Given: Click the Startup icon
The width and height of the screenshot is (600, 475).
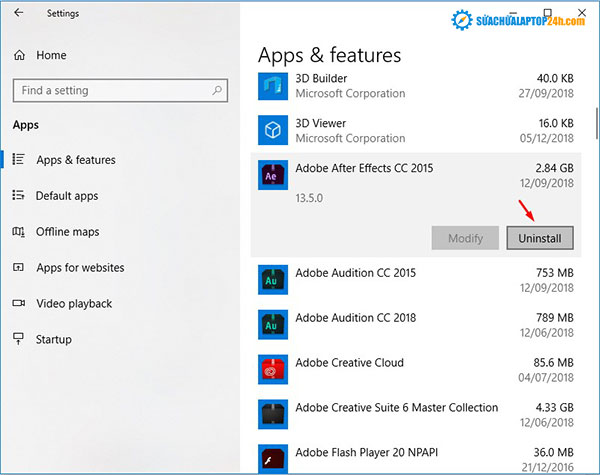Looking at the screenshot, I should 18,339.
